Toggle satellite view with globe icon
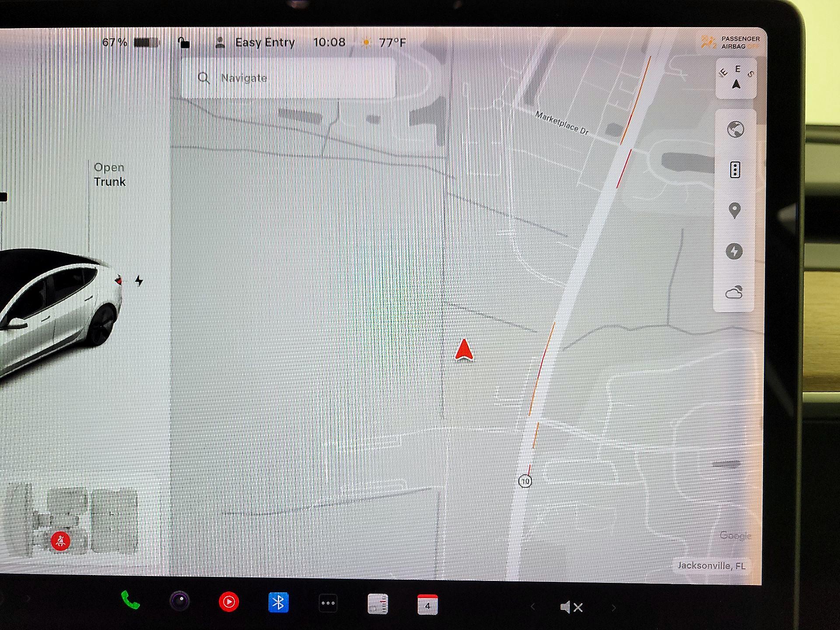Screen dimensions: 840x630 click(735, 129)
